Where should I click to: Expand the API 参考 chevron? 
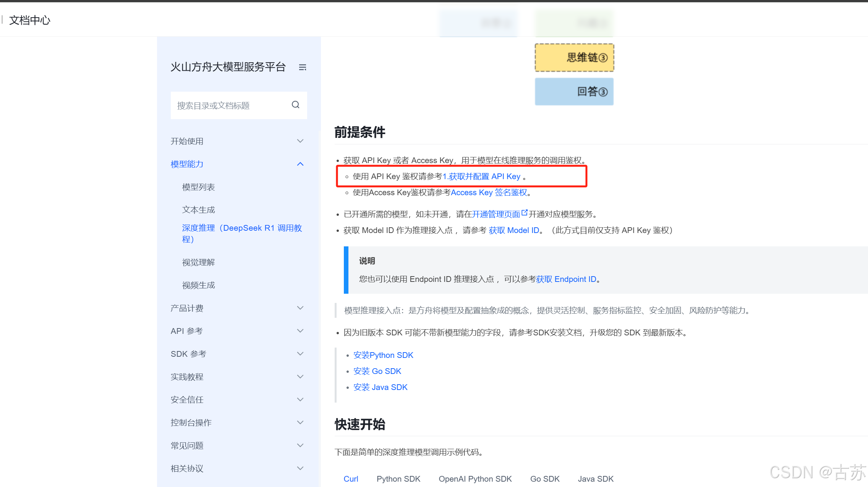click(300, 331)
